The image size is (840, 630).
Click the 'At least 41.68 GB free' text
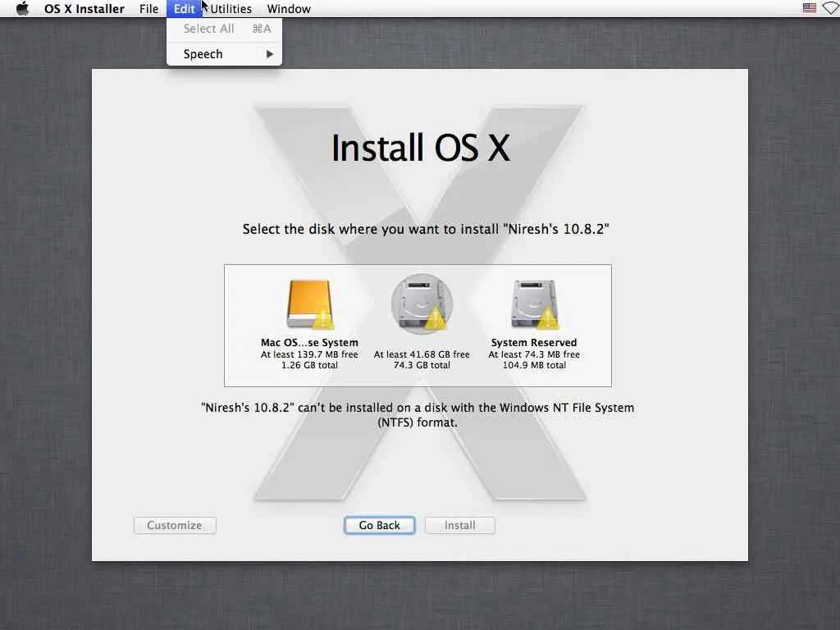[x=422, y=354]
